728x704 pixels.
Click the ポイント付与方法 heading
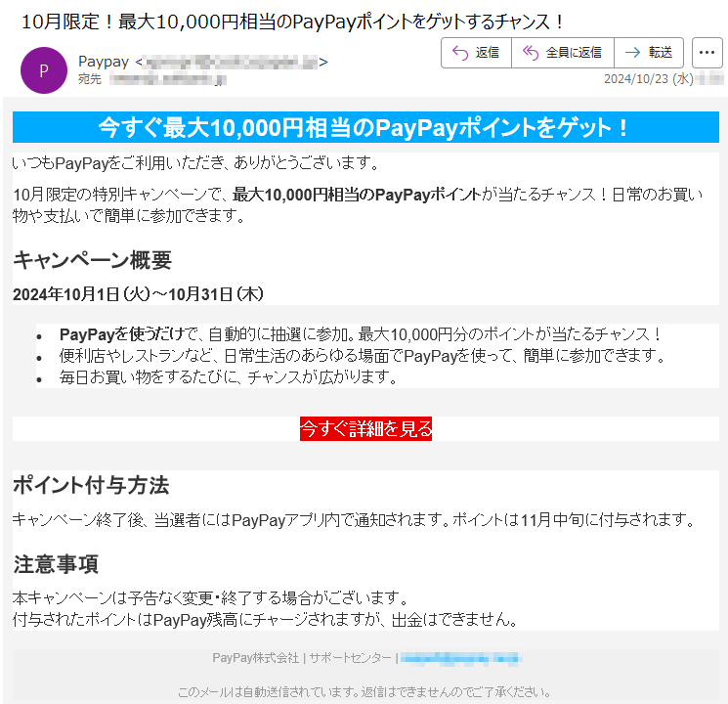[x=91, y=485]
